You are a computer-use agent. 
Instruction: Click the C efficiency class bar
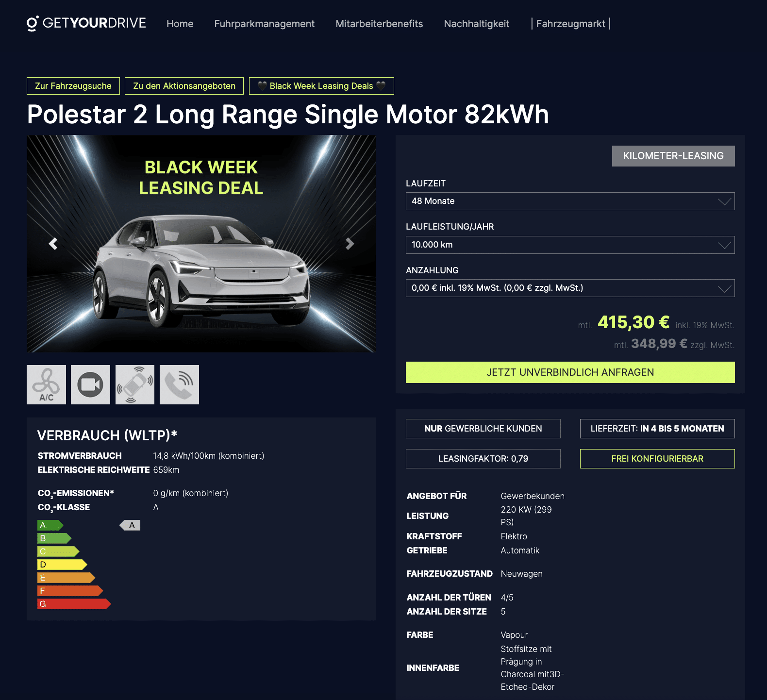[x=58, y=551]
